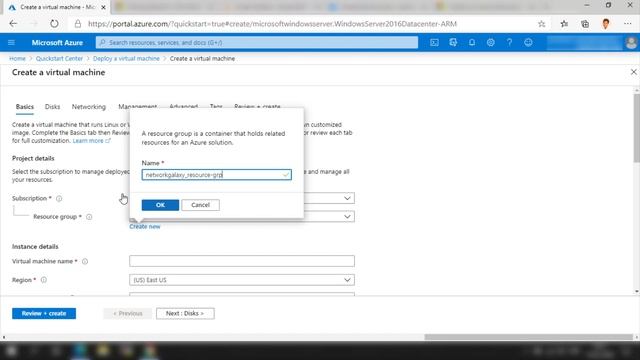
Task: Open the Learn more link
Action: click(x=91, y=141)
